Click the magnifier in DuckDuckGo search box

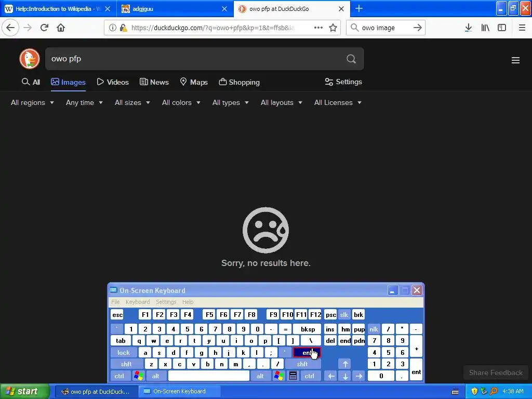tap(351, 59)
